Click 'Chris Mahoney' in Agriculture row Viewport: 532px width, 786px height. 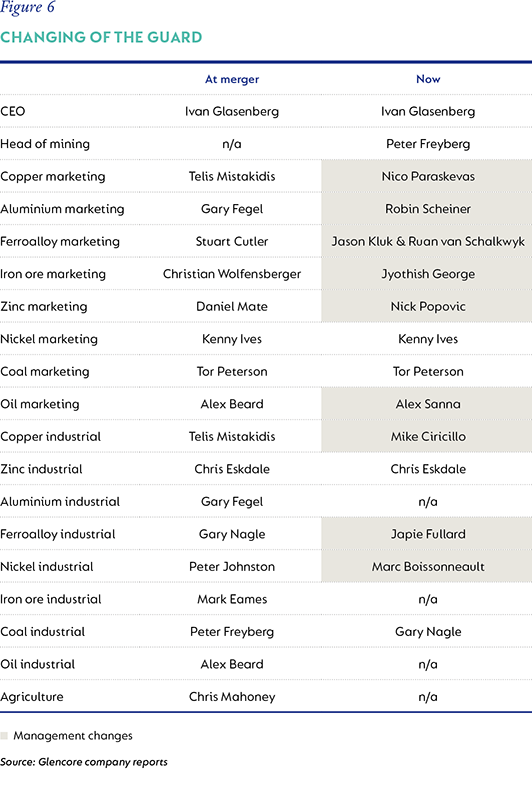point(232,697)
